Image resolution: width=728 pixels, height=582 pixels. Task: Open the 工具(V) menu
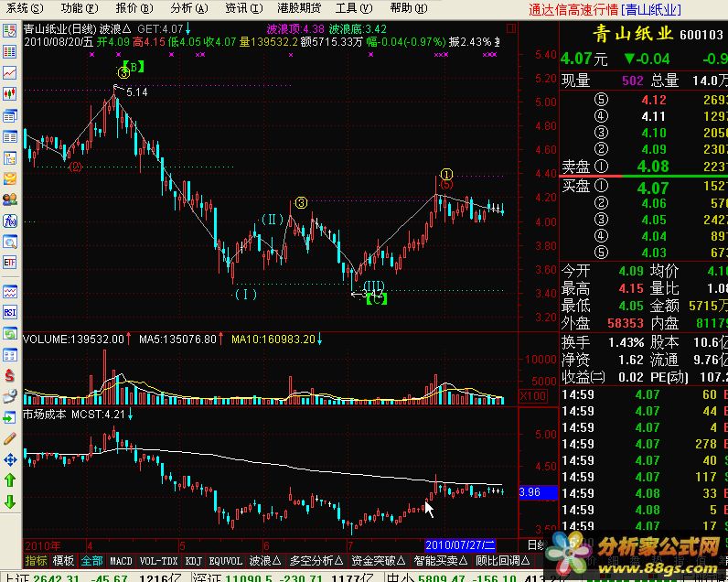[354, 8]
